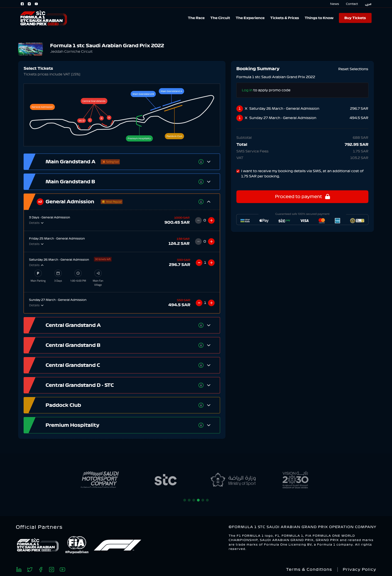The height and width of the screenshot is (576, 392).
Task: Show info for General Admission
Action: [201, 202]
